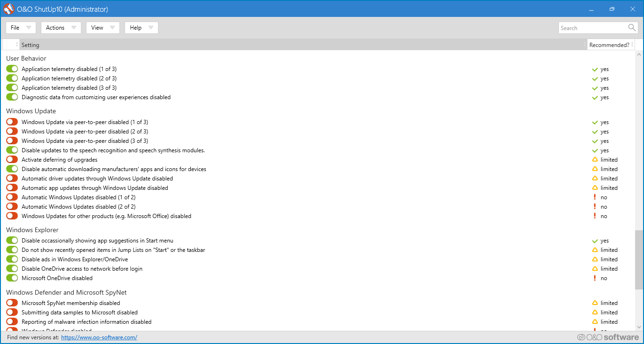644x344 pixels.
Task: Click yellow limited icon for Disable OneDrive access to network
Action: (595, 269)
